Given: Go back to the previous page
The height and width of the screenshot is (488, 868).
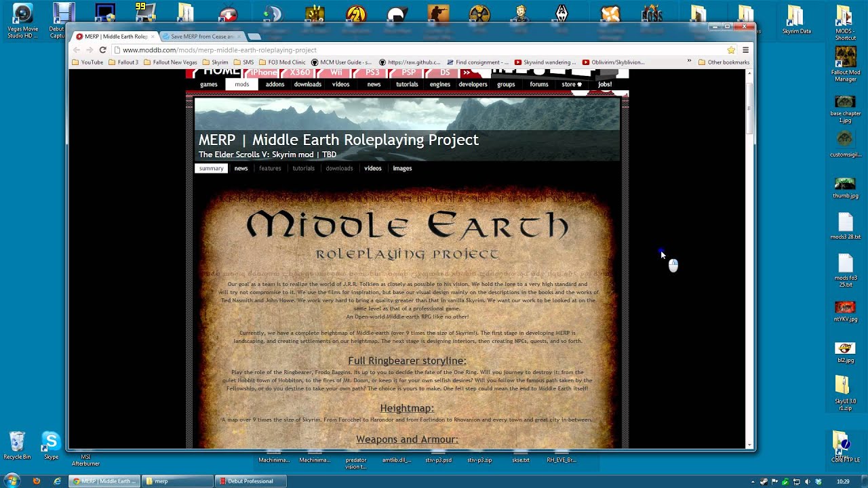Looking at the screenshot, I should tap(77, 49).
